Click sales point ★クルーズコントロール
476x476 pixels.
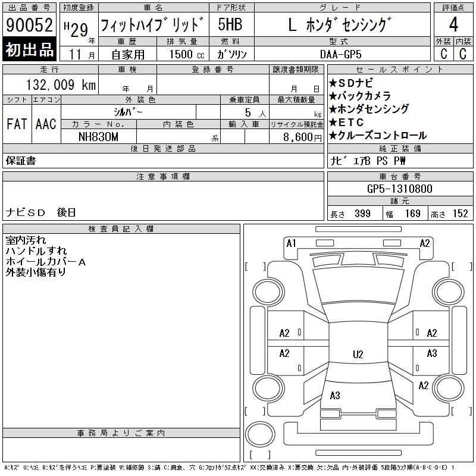point(378,136)
